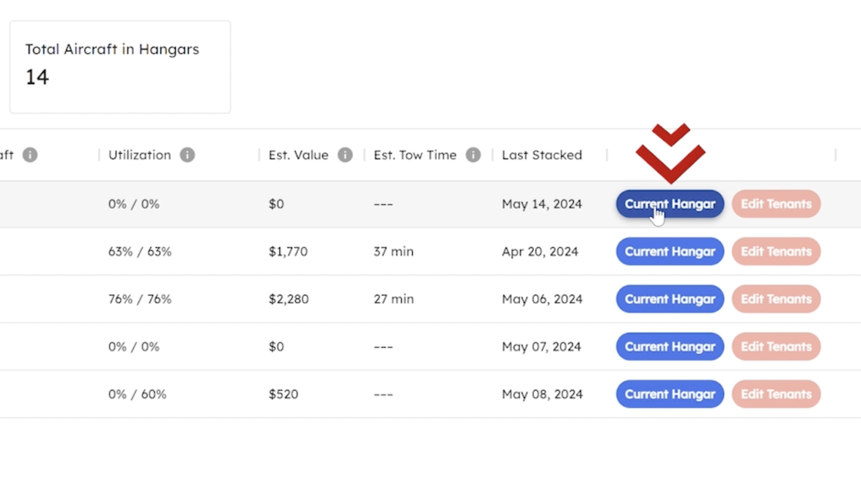Image resolution: width=861 pixels, height=504 pixels.
Task: Open Current Hangar for May 08, 2024 row
Action: [x=669, y=394]
